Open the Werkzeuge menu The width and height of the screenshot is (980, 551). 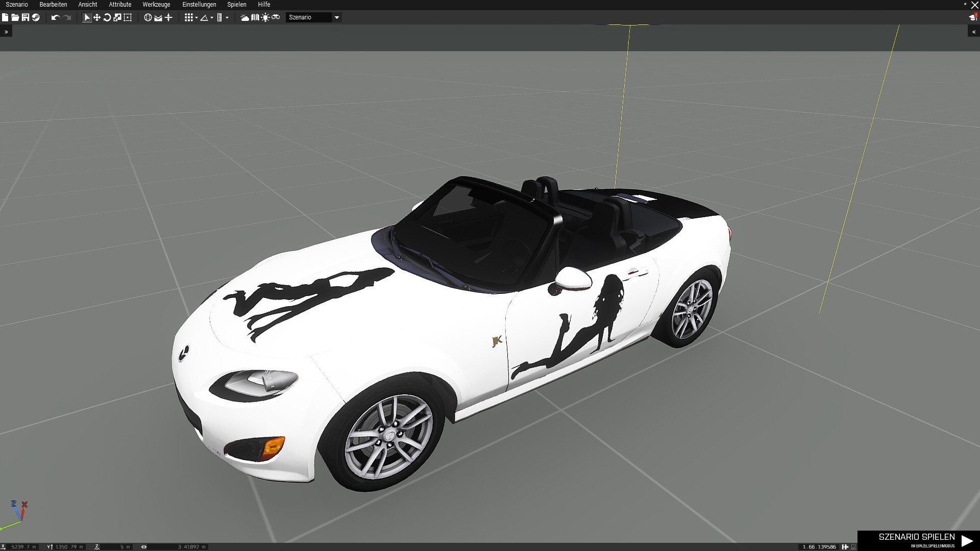pyautogui.click(x=156, y=5)
